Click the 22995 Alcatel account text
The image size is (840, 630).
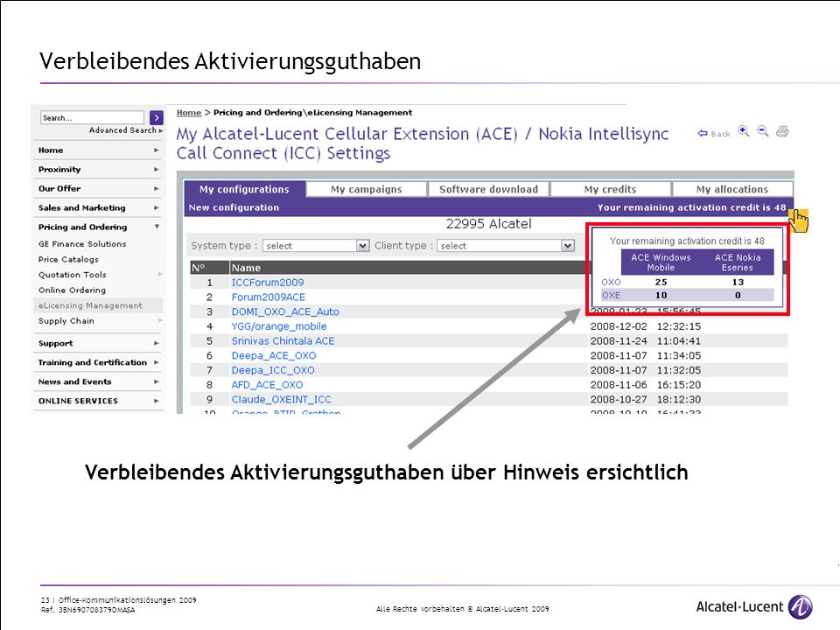(488, 224)
